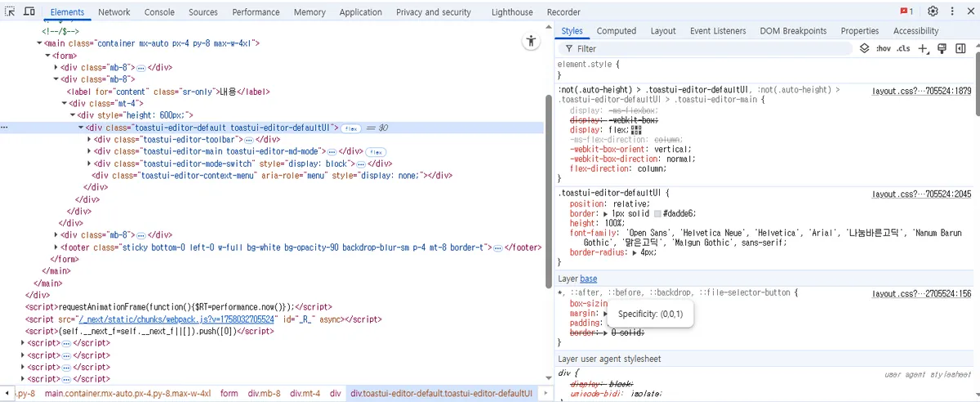Click the accessibility tree floating button
The height and width of the screenshot is (402, 980).
coord(531,42)
